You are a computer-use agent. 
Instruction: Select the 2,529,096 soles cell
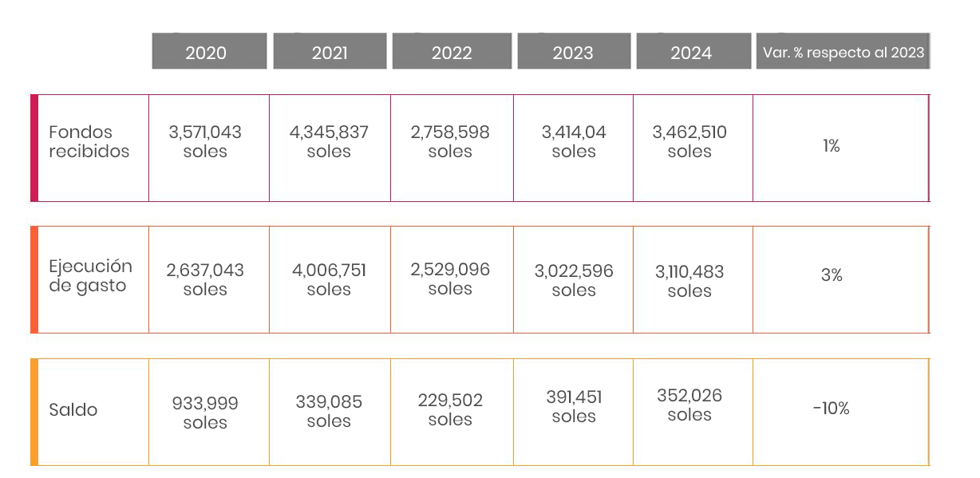[450, 279]
